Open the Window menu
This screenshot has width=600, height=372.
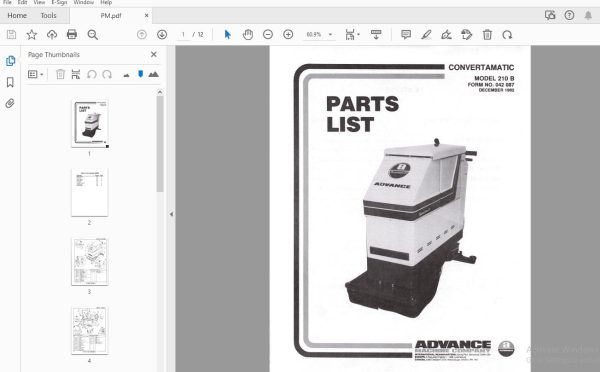[83, 2]
